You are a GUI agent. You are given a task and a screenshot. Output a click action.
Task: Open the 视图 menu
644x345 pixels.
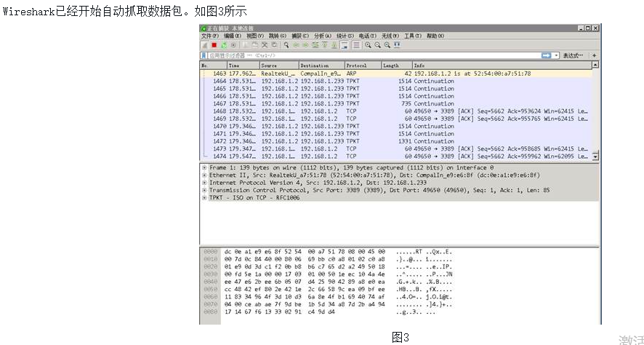tap(255, 36)
